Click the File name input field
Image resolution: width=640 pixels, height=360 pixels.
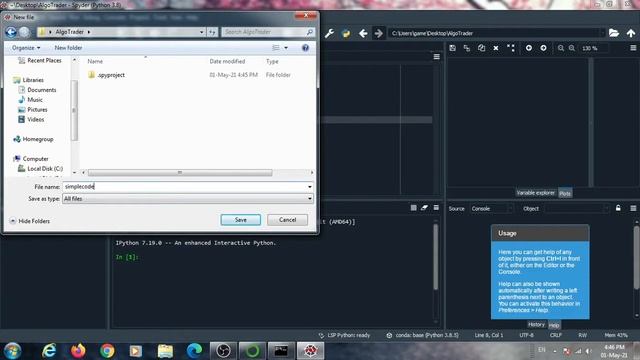(x=185, y=187)
